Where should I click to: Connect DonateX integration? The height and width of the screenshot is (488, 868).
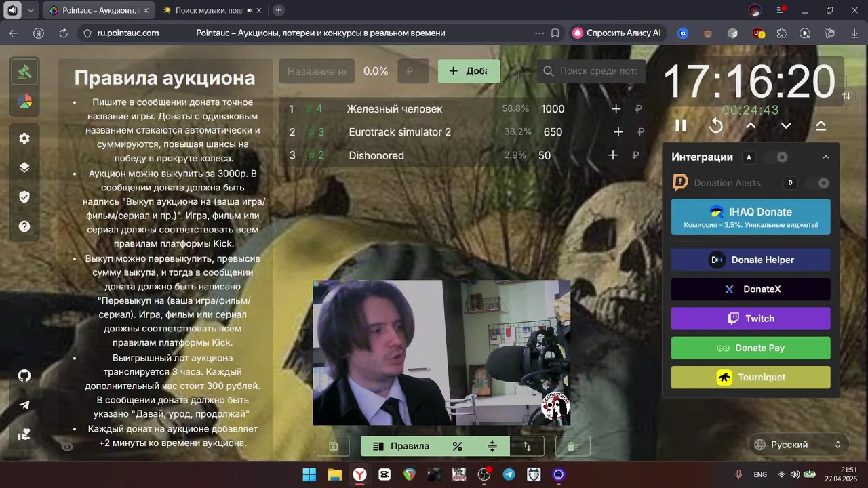[751, 289]
